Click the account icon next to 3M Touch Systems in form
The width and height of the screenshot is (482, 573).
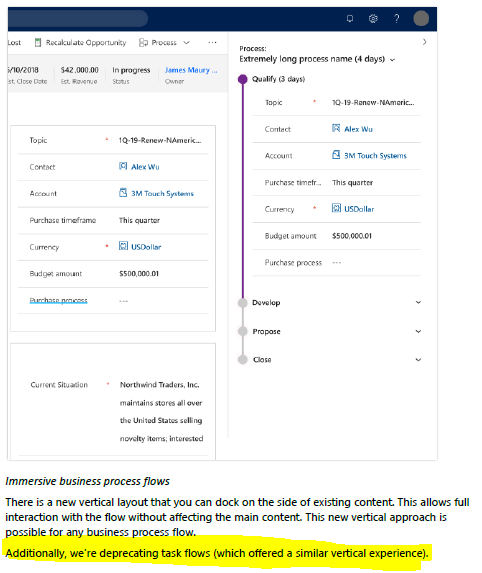click(123, 193)
